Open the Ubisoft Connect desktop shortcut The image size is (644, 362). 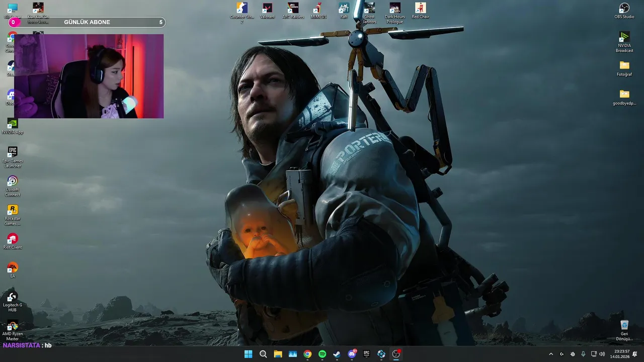click(x=13, y=186)
